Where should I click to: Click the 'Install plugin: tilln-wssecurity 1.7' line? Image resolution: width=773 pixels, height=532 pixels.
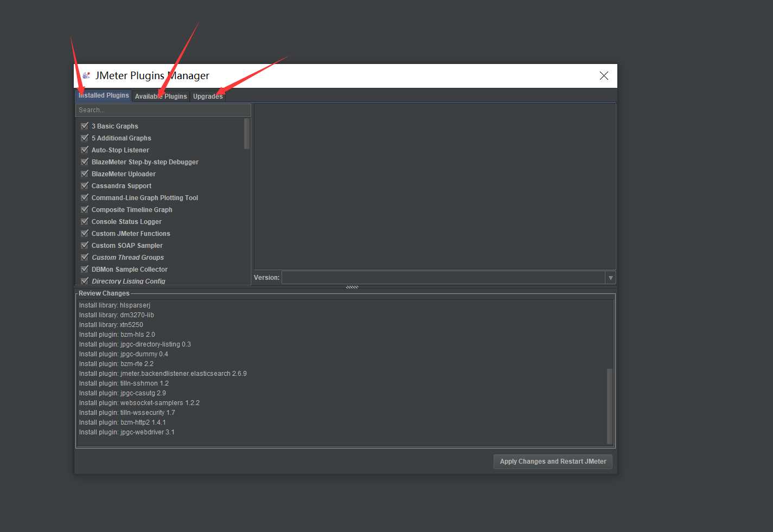(x=127, y=413)
